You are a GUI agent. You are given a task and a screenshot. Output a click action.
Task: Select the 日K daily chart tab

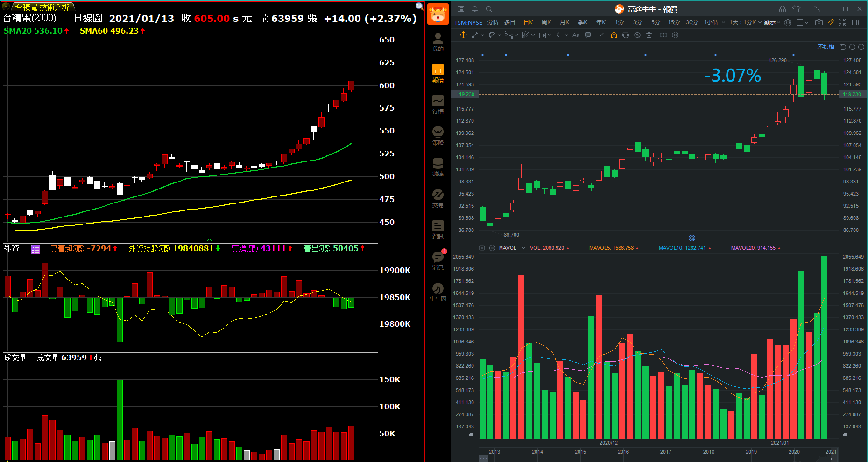point(528,22)
